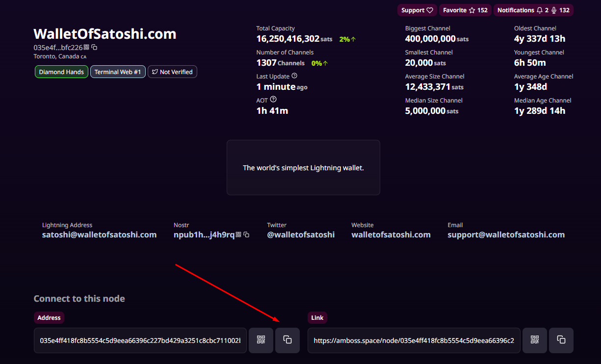Screen dimensions: 601x364
Task: Click the Address label tag
Action: click(49, 318)
